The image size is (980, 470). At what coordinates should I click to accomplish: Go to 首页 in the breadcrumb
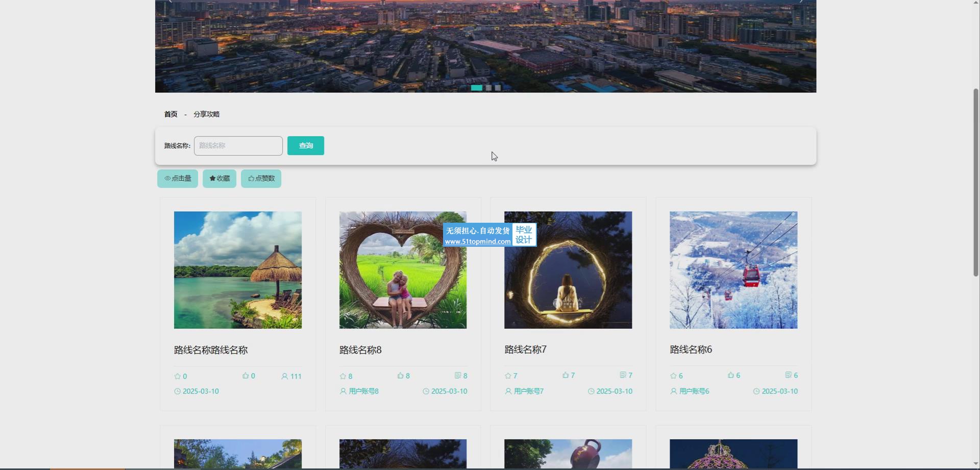click(170, 114)
